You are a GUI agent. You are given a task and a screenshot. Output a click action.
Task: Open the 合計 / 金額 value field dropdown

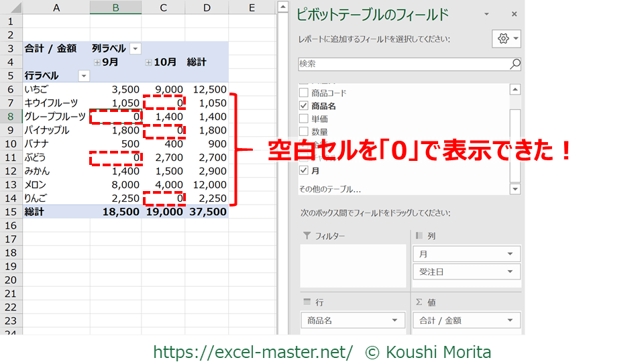[x=511, y=320]
